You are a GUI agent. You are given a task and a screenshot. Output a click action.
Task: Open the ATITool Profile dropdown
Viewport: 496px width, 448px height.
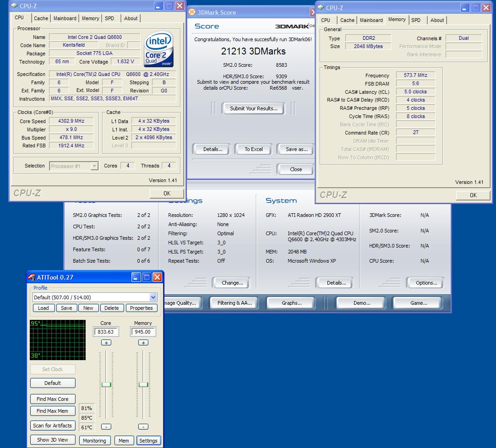153,297
